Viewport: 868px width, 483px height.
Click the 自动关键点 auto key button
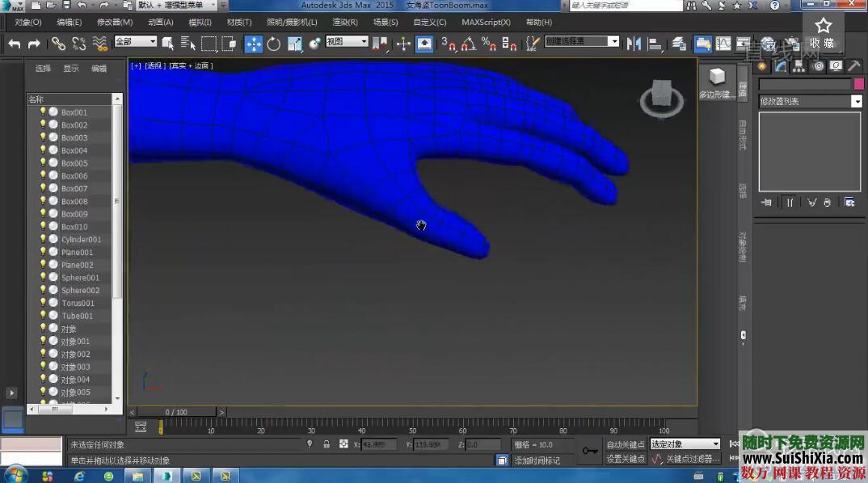[625, 445]
